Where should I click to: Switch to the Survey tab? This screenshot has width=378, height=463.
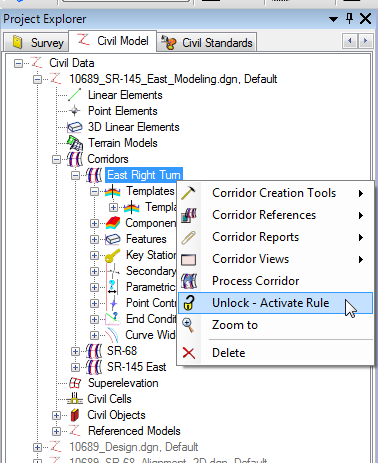tap(37, 42)
